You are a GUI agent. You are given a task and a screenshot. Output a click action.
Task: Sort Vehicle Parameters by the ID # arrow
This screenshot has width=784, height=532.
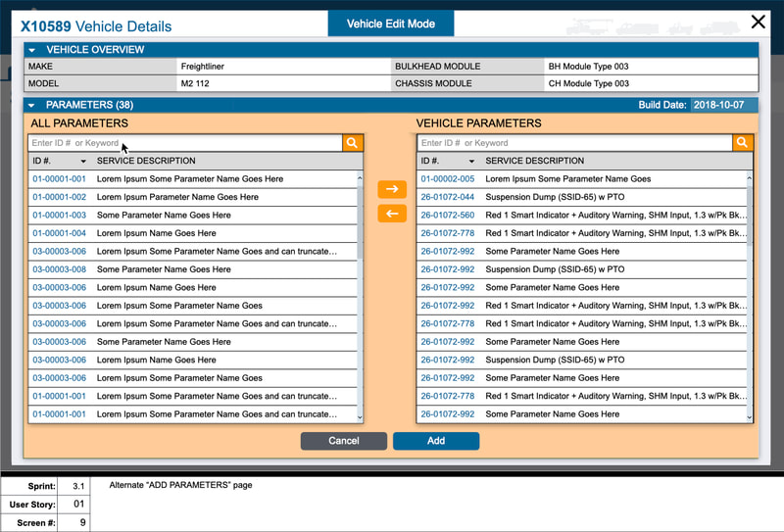click(471, 161)
